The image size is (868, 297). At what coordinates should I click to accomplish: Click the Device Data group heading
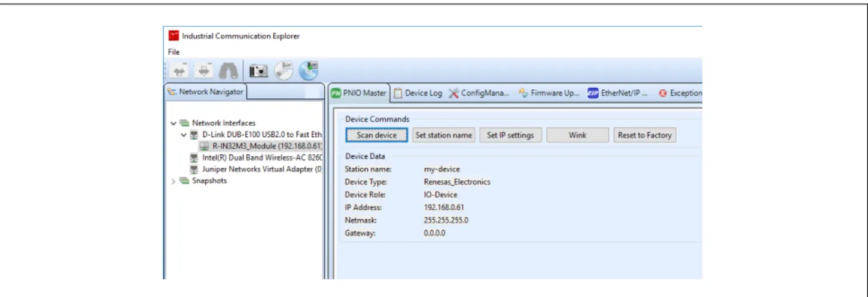click(x=365, y=156)
